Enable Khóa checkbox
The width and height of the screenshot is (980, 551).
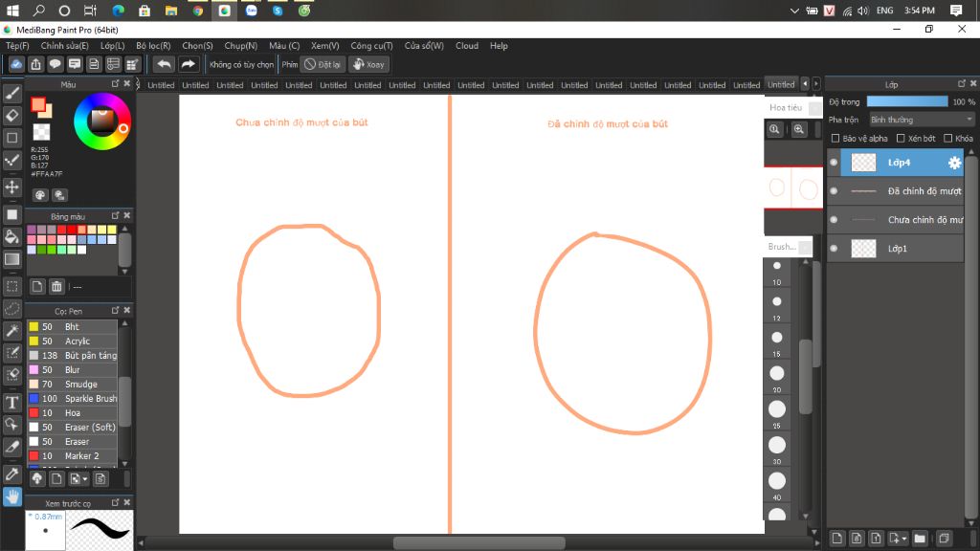coord(948,138)
